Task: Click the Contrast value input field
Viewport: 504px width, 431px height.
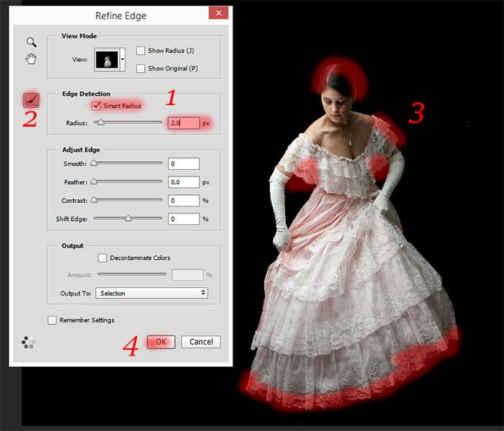Action: [x=184, y=201]
